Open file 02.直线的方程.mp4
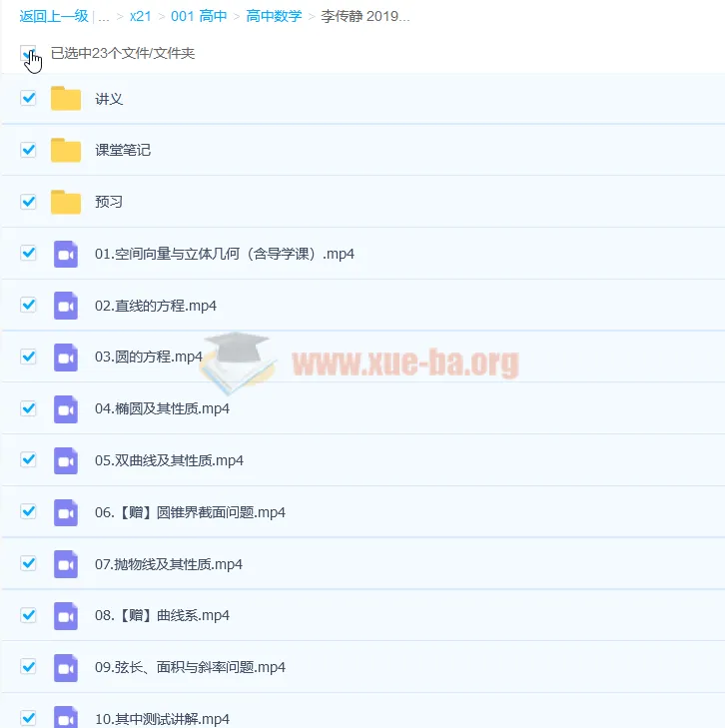725x728 pixels. pos(156,306)
